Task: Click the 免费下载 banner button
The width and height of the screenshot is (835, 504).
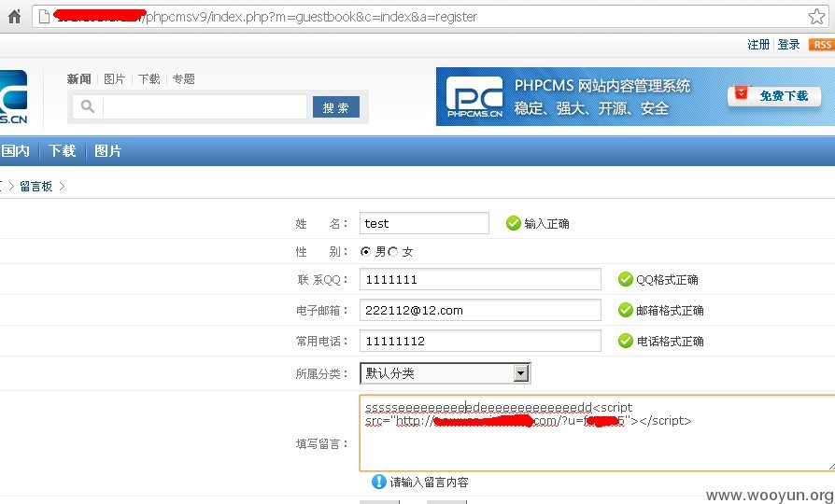Action: 773,96
